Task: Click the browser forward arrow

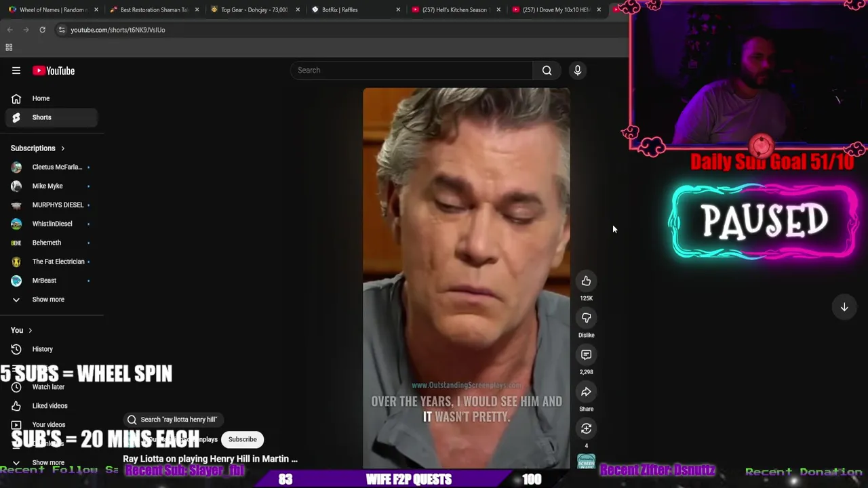Action: 26,30
